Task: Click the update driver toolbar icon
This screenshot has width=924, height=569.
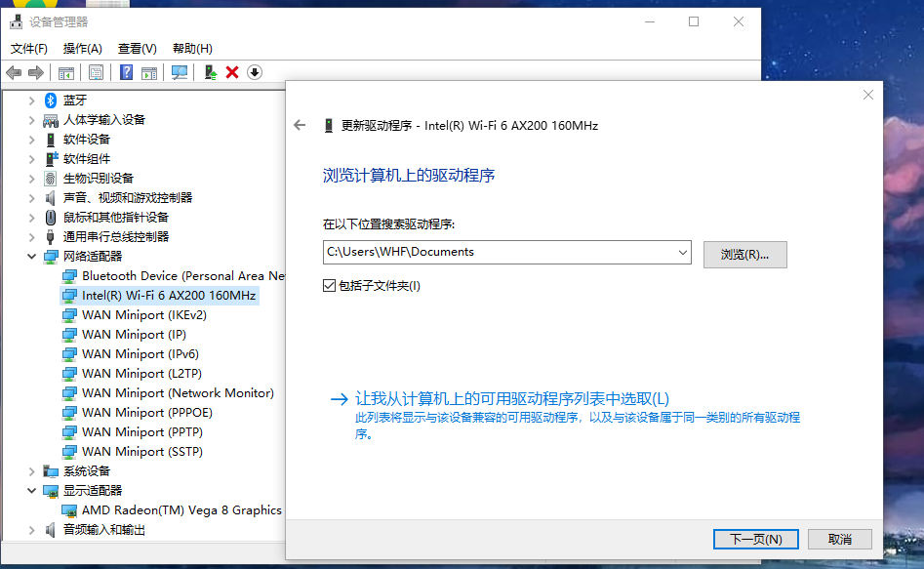Action: (211, 72)
